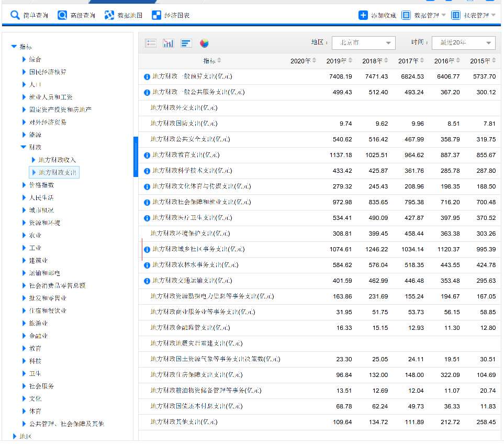Click 添加收藏 plus icon
Screen dimensions: 504x444
[x=363, y=15]
